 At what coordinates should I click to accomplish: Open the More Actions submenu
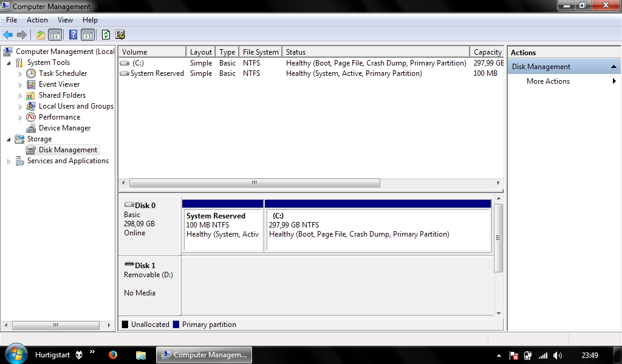tap(564, 81)
